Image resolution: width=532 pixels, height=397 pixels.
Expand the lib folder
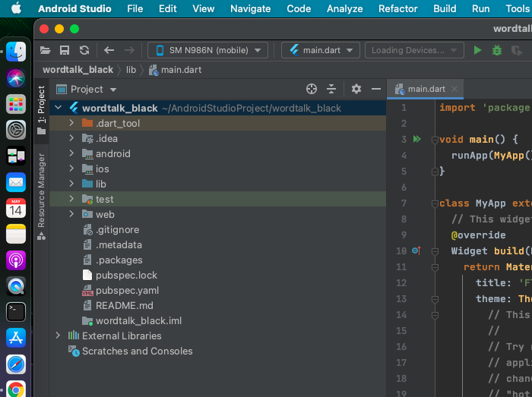point(71,184)
